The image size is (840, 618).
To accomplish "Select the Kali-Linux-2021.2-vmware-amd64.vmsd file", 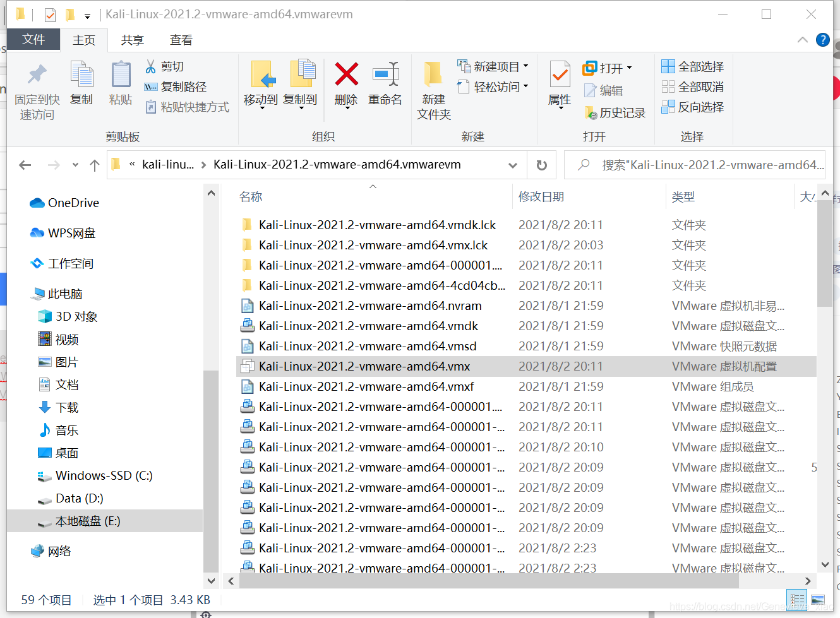I will pyautogui.click(x=368, y=346).
